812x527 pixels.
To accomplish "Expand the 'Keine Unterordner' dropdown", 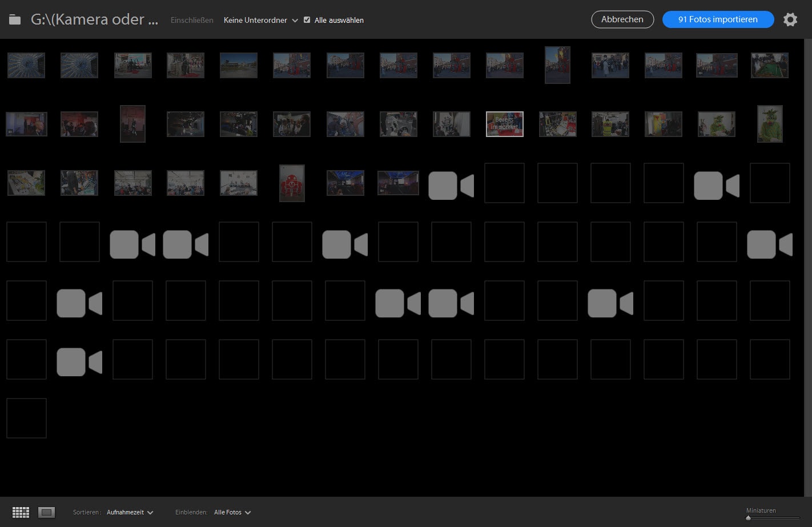I will 260,20.
